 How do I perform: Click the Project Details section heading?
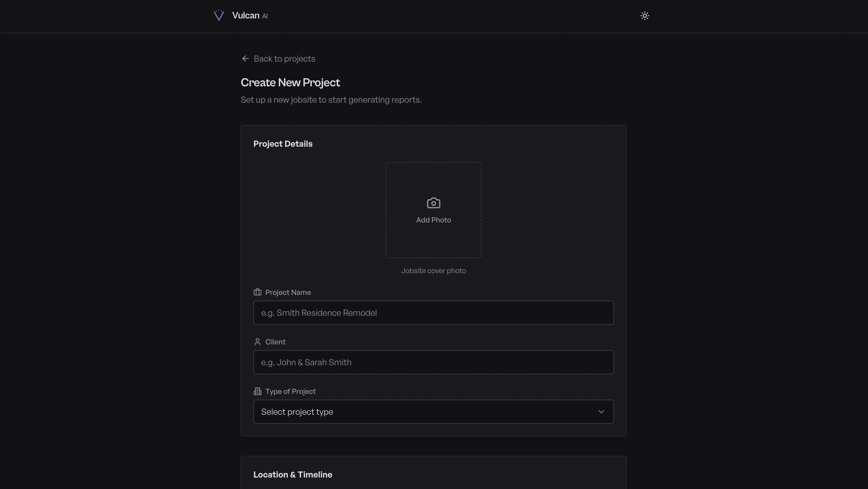283,144
